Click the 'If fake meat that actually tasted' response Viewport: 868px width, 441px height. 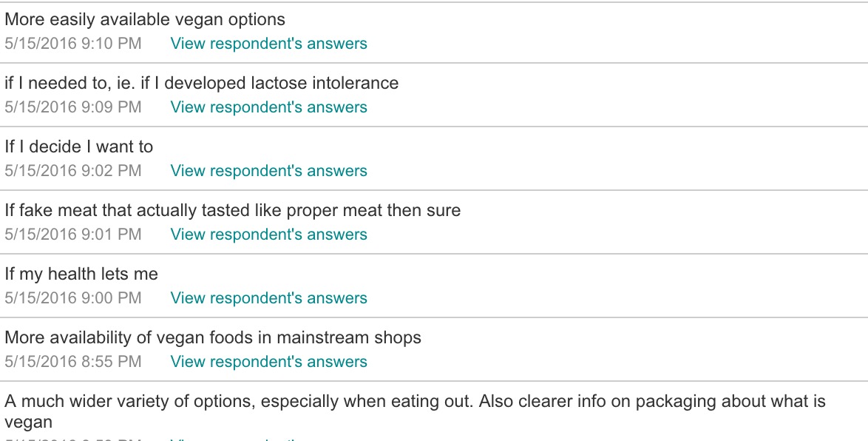232,211
